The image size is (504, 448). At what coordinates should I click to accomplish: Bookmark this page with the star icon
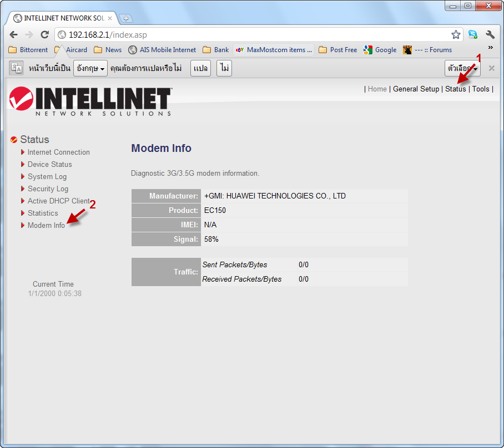(456, 35)
